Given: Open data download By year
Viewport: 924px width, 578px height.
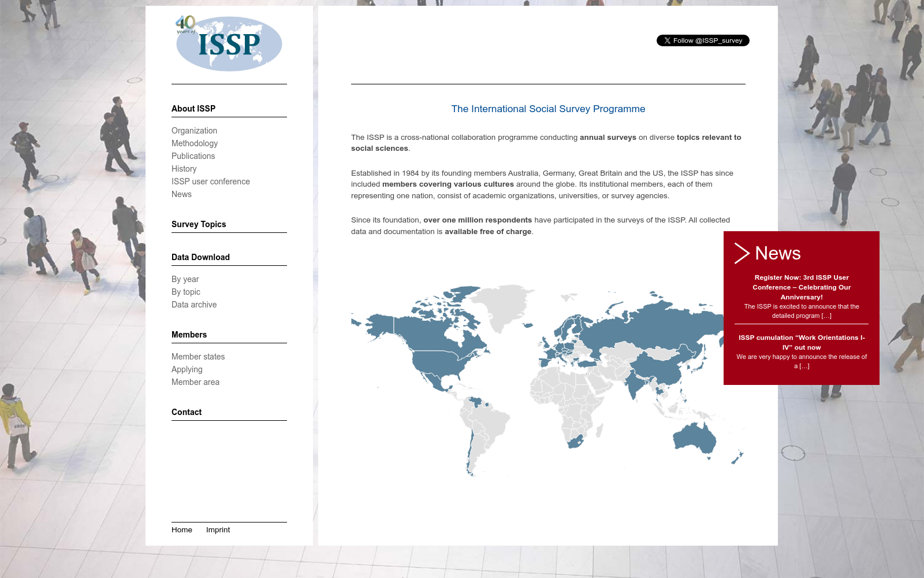Looking at the screenshot, I should point(185,279).
